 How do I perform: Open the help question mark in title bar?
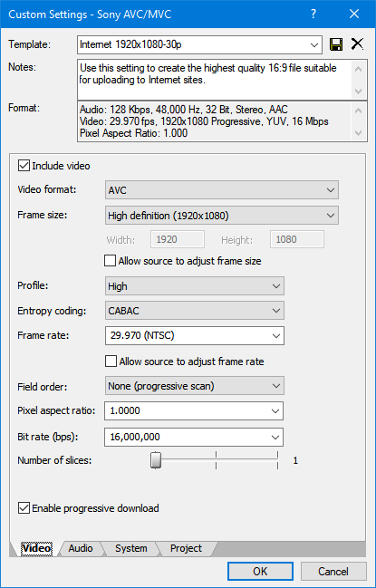click(x=313, y=14)
